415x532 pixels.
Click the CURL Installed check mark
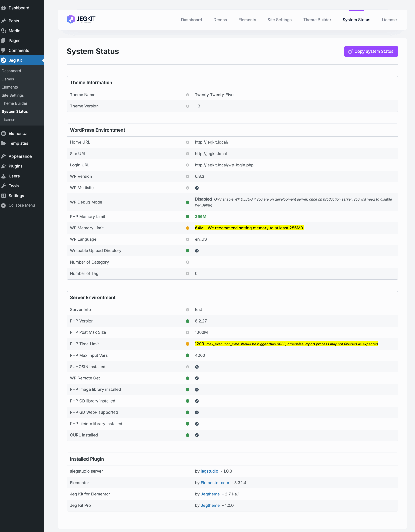[197, 435]
